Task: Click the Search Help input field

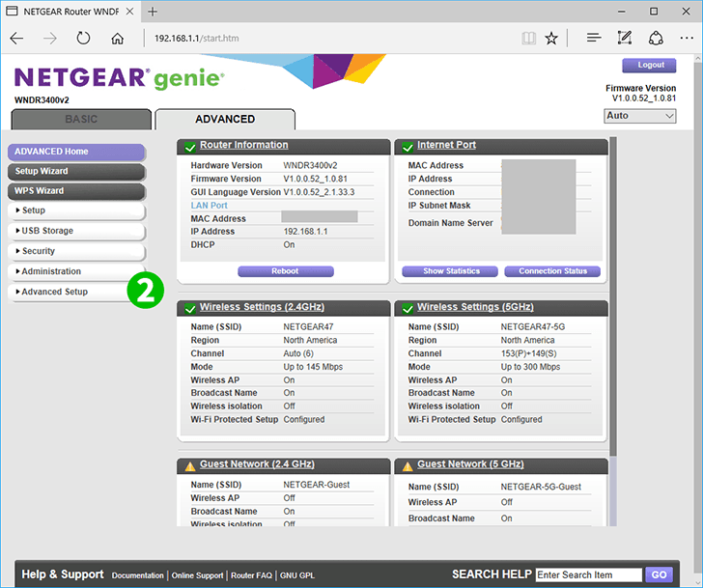Action: coord(589,574)
